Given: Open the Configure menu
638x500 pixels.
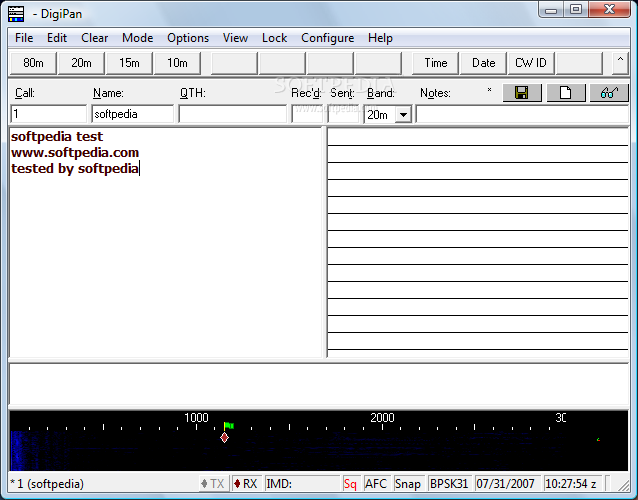Looking at the screenshot, I should click(x=328, y=38).
